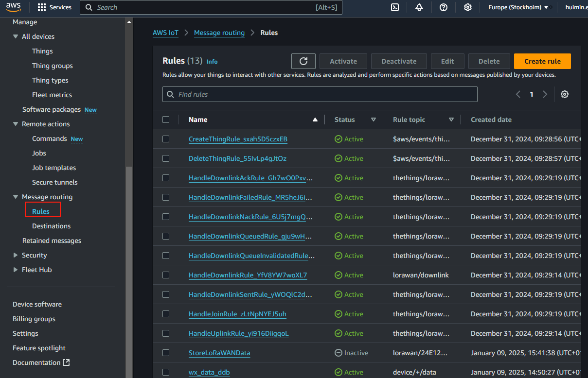Viewport: 588px width, 378px height.
Task: Open the huimin account menu
Action: (576, 7)
